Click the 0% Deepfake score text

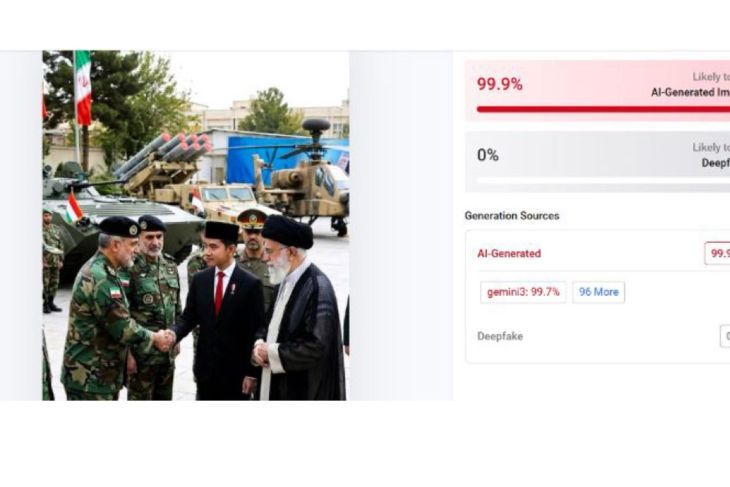coord(487,155)
